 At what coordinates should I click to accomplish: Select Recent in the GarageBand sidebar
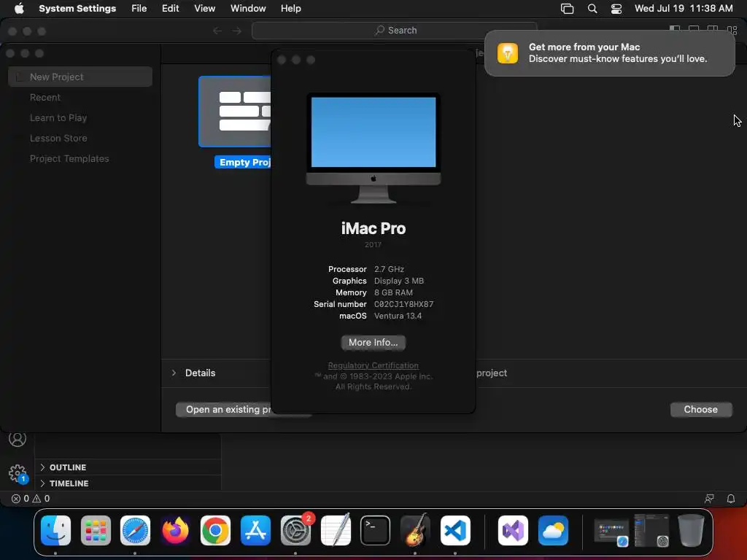44,97
